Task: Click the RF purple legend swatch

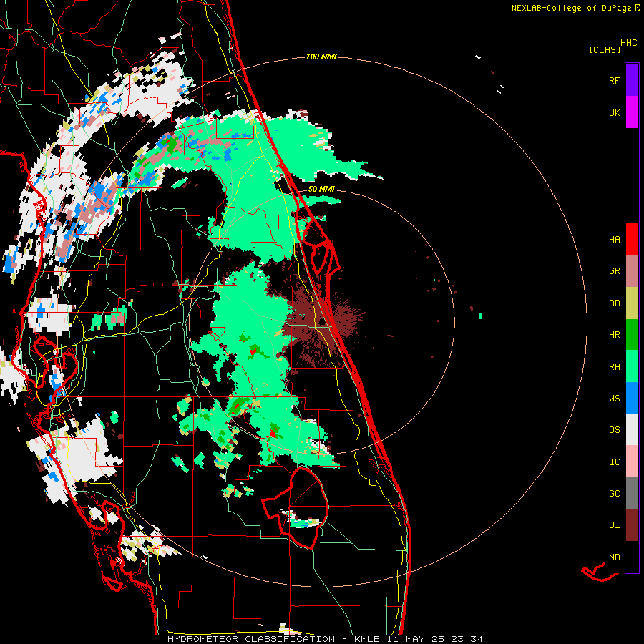Action: click(x=632, y=79)
